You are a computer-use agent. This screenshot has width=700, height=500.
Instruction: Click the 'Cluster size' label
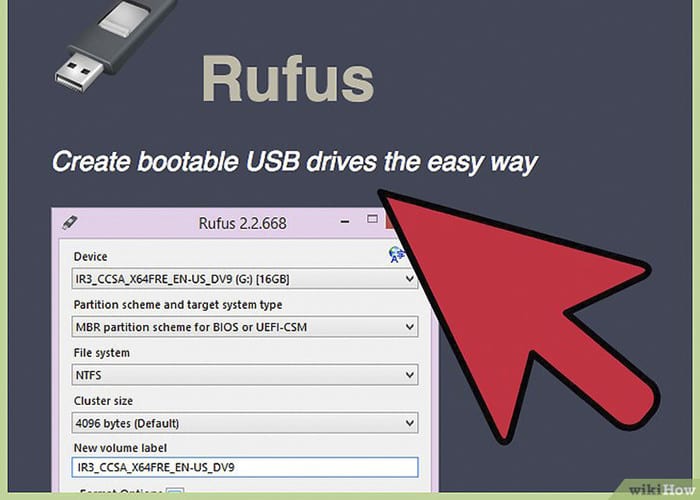click(x=103, y=401)
